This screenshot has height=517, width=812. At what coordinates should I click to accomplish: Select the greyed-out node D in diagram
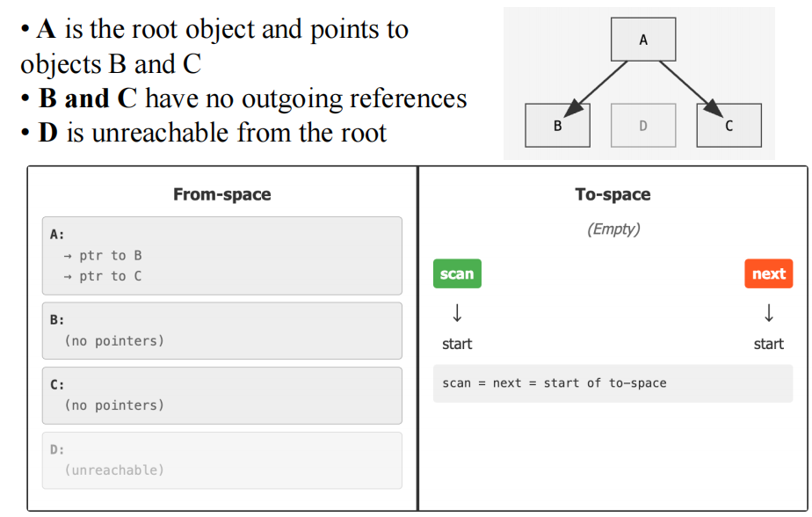tap(643, 126)
